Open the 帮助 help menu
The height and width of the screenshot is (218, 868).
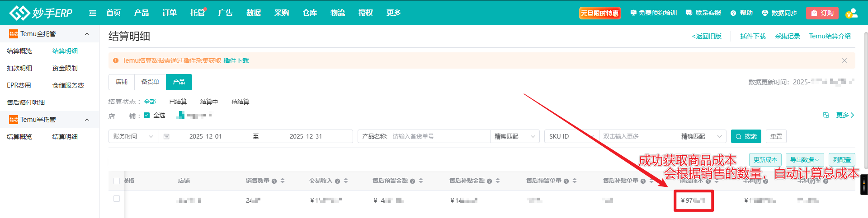(741, 13)
